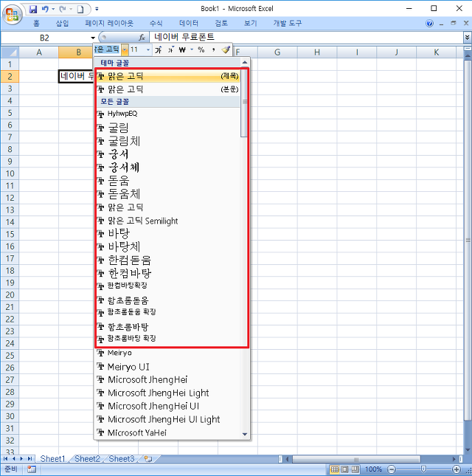Expand the Name Box dropdown arrow
The image size is (472, 476).
[x=93, y=38]
